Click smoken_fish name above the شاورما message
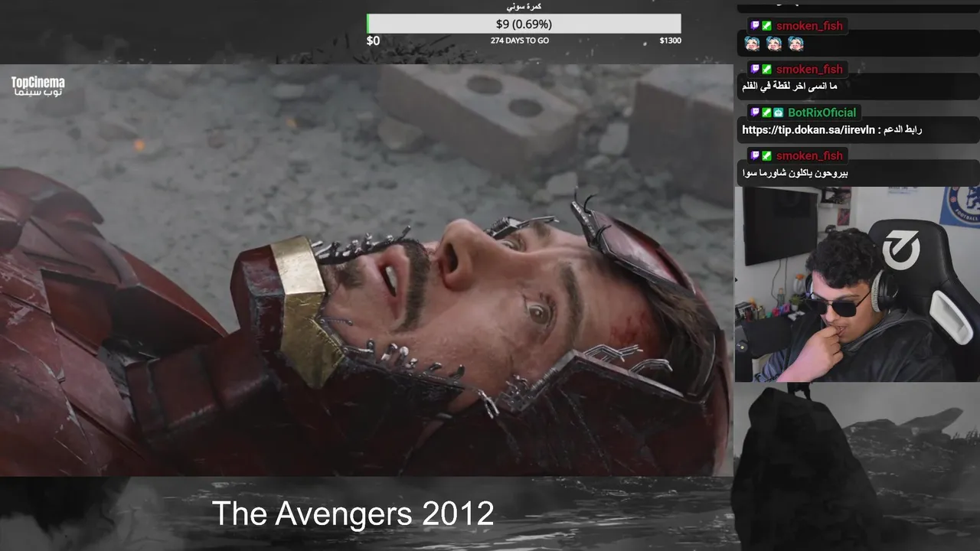Viewport: 980px width, 551px height. [x=809, y=155]
